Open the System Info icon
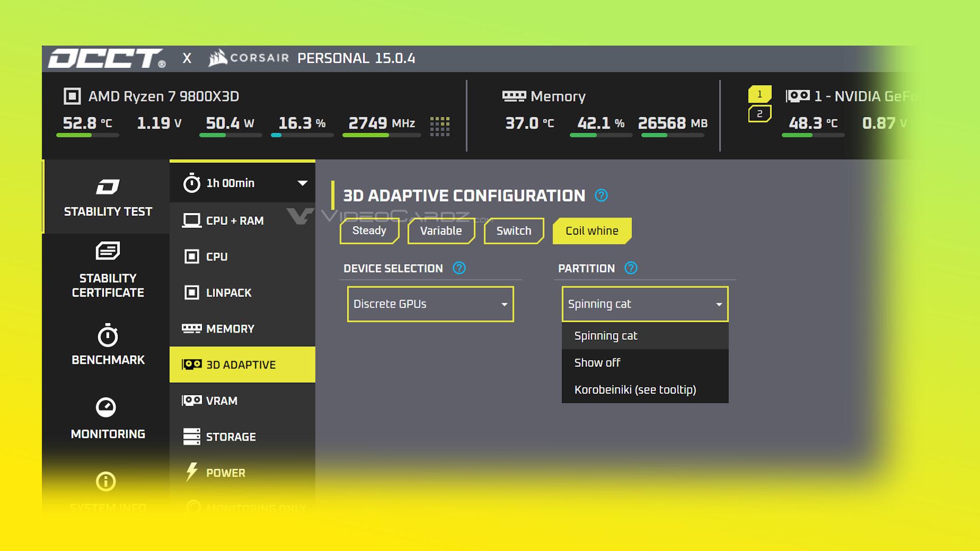The image size is (980, 551). coord(106,481)
